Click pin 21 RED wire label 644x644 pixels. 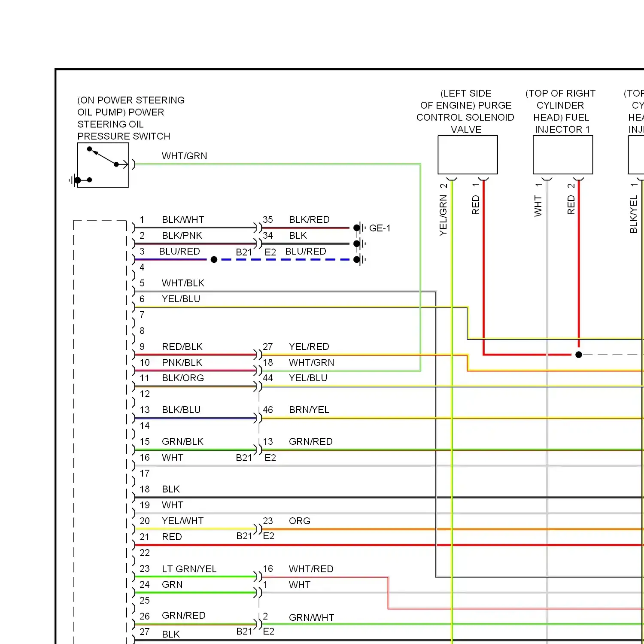[x=172, y=537]
